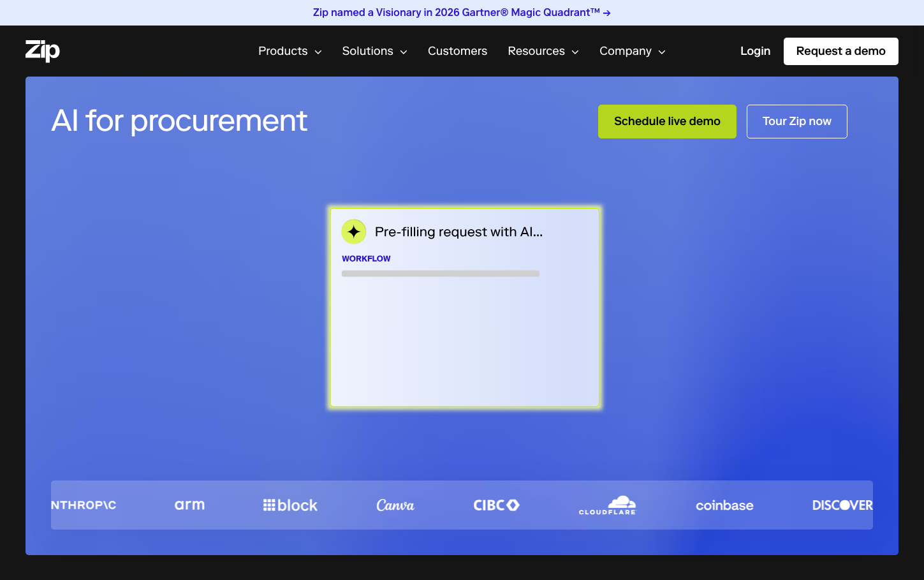Image resolution: width=924 pixels, height=580 pixels.
Task: Select the Cloudflare logo
Action: [608, 505]
